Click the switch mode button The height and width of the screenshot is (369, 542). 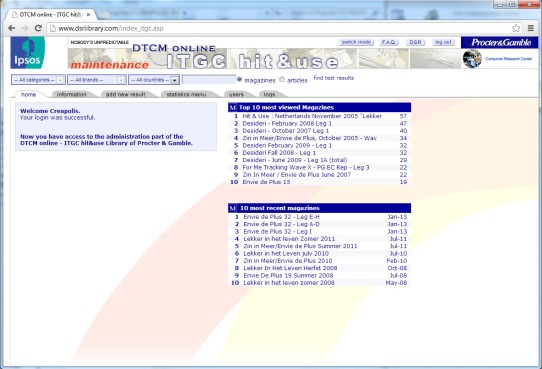[x=356, y=42]
